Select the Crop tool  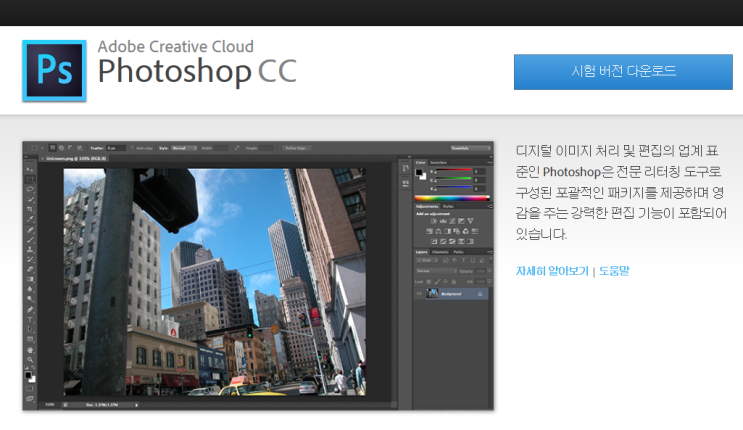[30, 209]
